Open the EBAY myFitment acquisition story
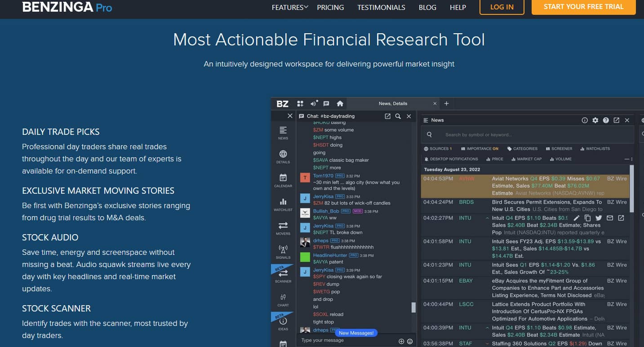This screenshot has height=347, width=644. coord(525,288)
